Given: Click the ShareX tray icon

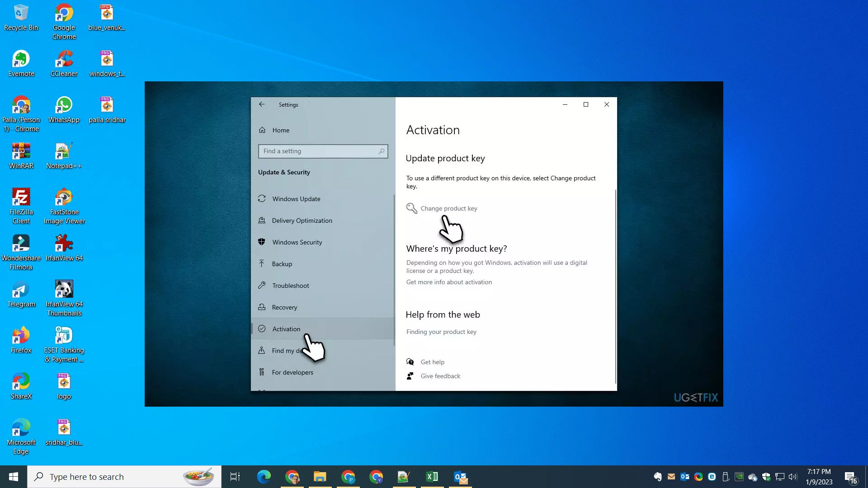Looking at the screenshot, I should (698, 477).
